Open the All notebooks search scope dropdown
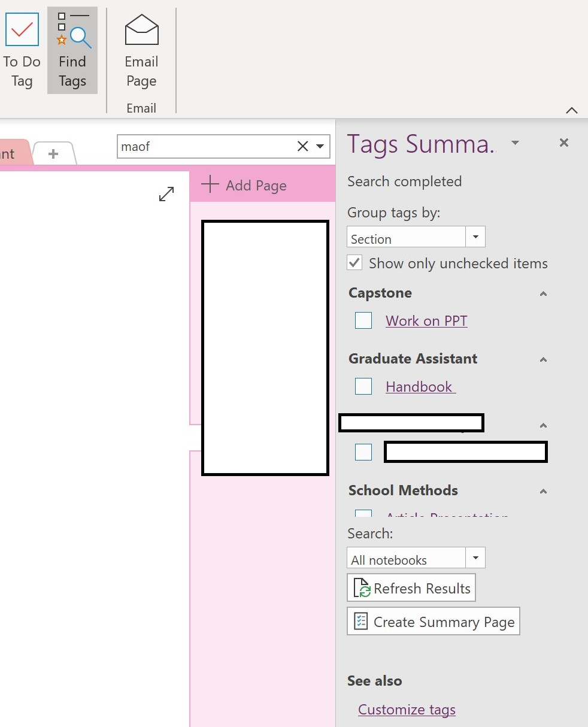The image size is (588, 727). pyautogui.click(x=475, y=558)
